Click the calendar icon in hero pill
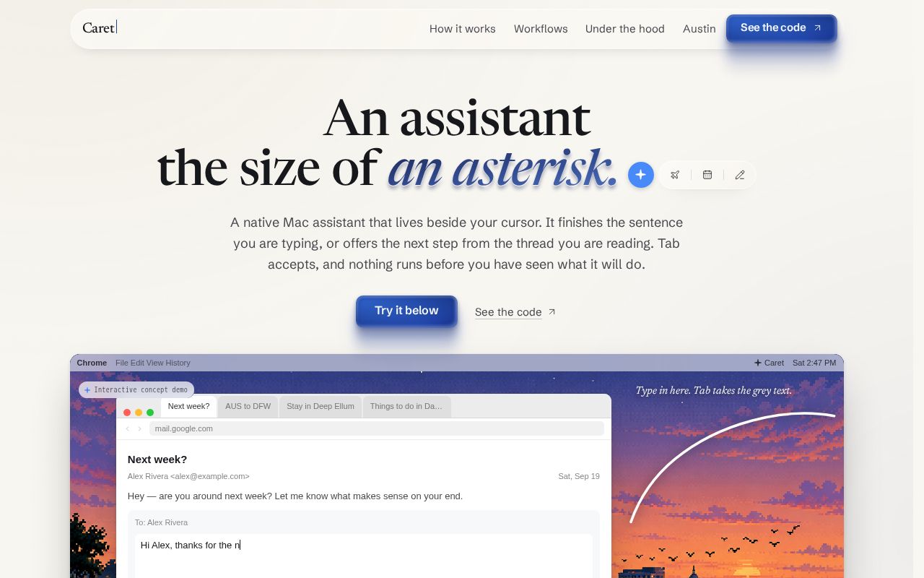This screenshot has height=578, width=924. click(707, 175)
